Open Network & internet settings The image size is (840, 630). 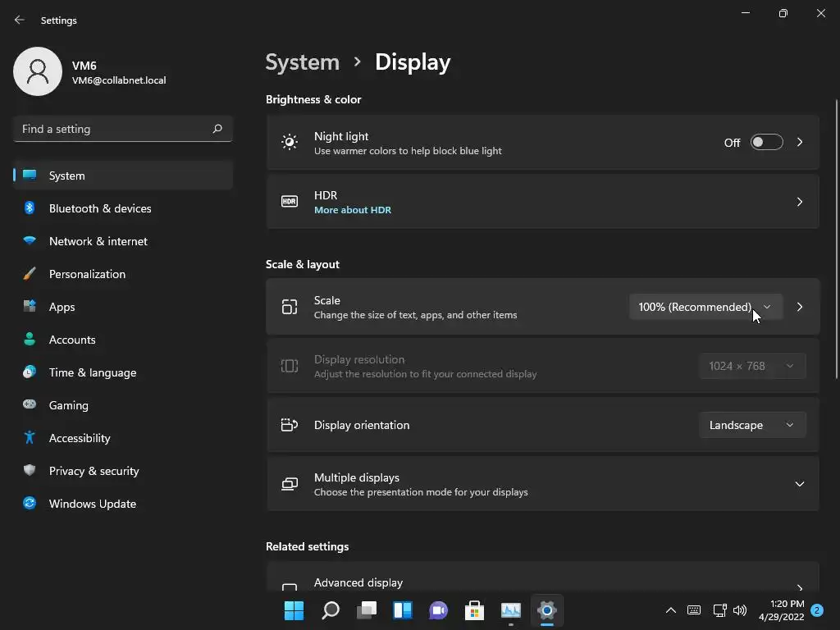pyautogui.click(x=123, y=241)
